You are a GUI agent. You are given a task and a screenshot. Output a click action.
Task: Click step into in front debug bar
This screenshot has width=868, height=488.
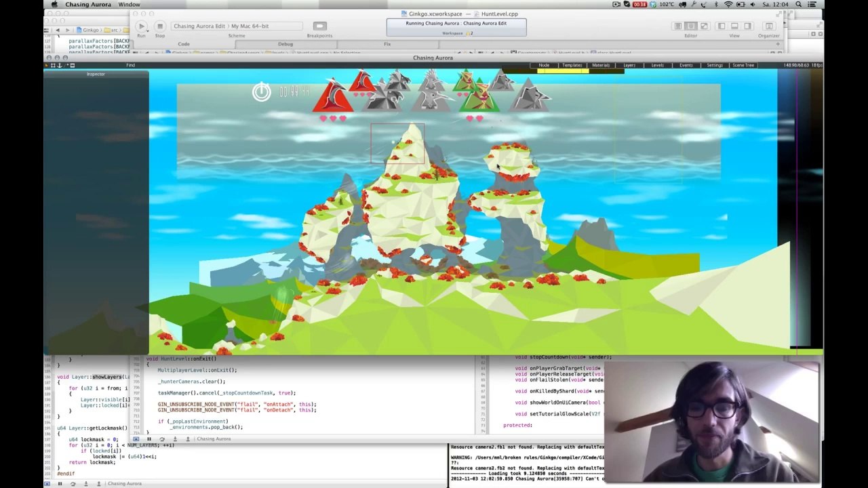pos(174,439)
